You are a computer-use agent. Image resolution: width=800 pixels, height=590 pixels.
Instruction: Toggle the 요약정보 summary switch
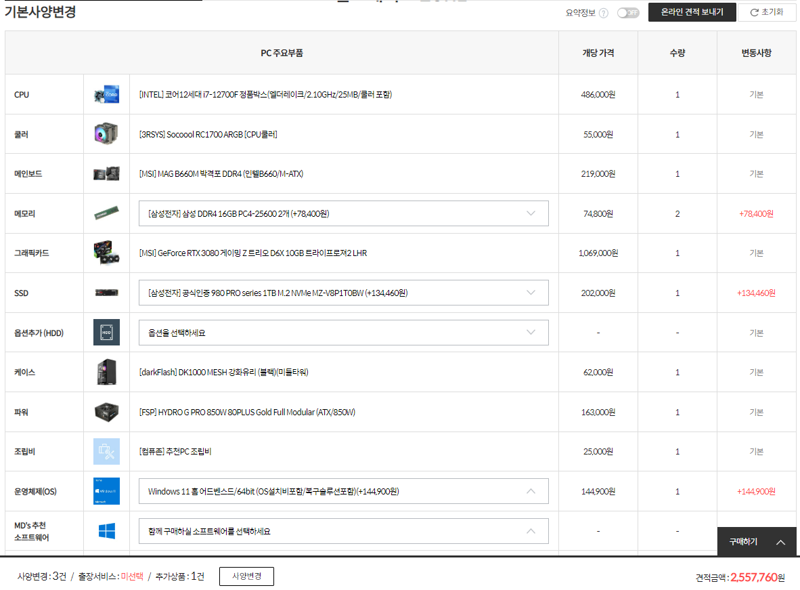pyautogui.click(x=628, y=13)
